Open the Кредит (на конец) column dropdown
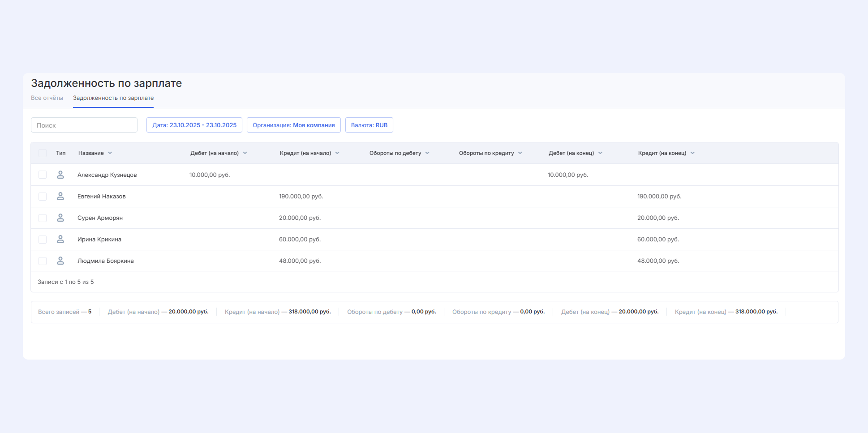 692,153
